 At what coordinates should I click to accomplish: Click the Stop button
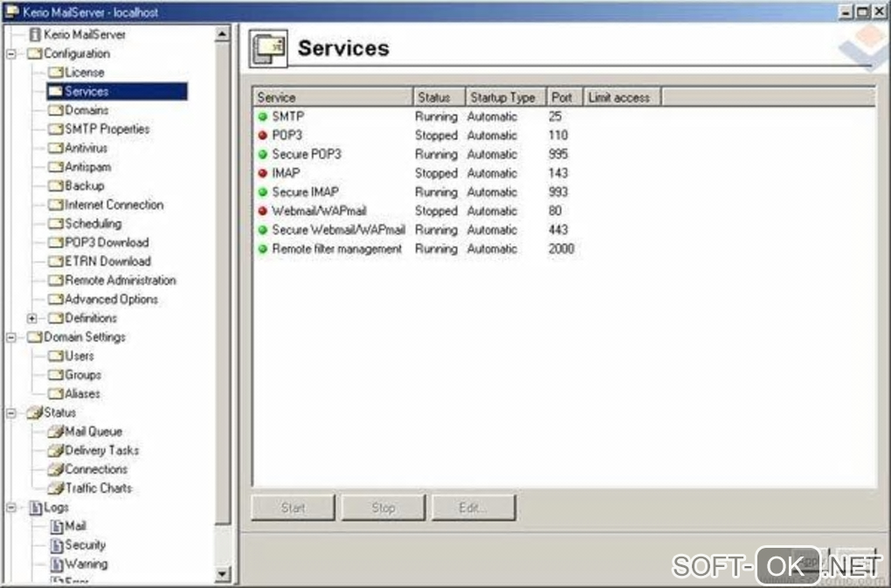(x=383, y=508)
